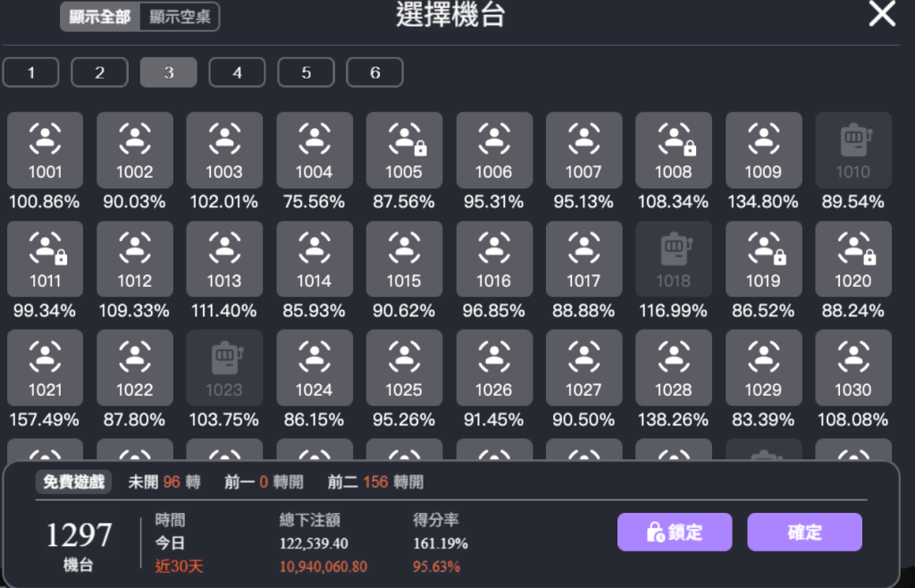The image size is (915, 588).
Task: Pick machine 1009 with 134.80% rate
Action: (x=762, y=149)
